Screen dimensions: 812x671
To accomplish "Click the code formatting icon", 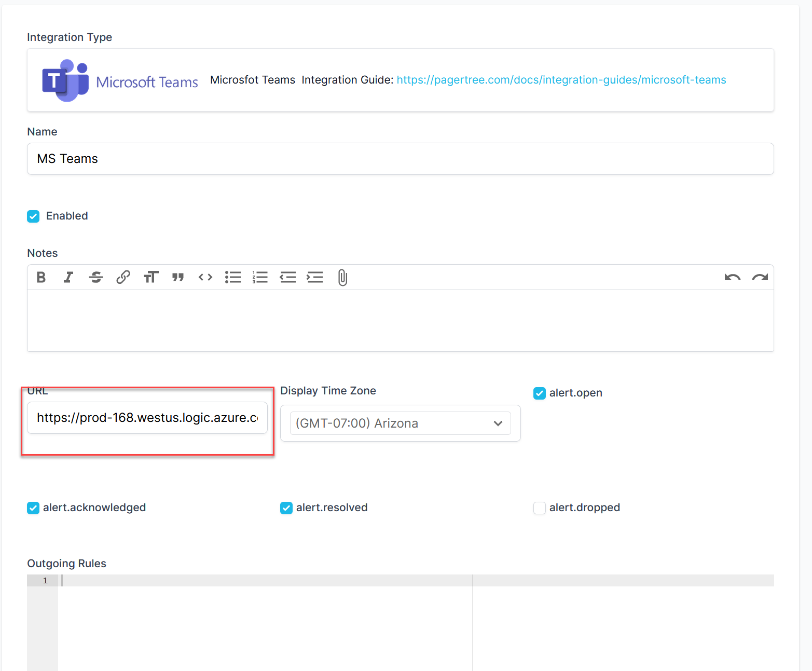I will [205, 278].
